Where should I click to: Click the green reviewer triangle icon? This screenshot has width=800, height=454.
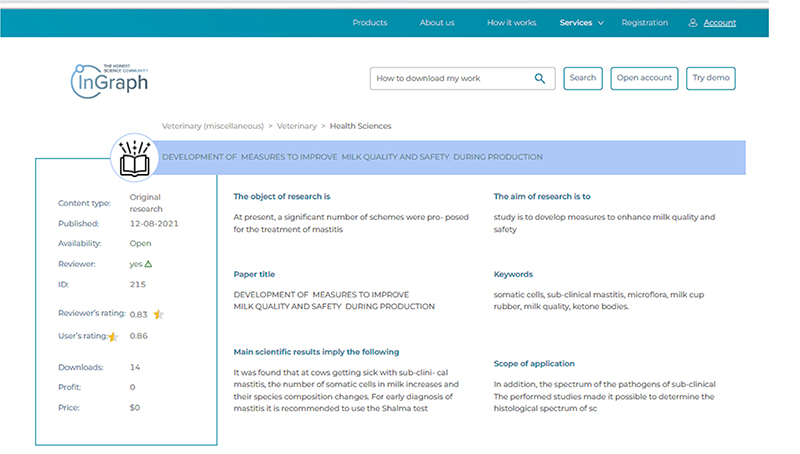click(149, 264)
